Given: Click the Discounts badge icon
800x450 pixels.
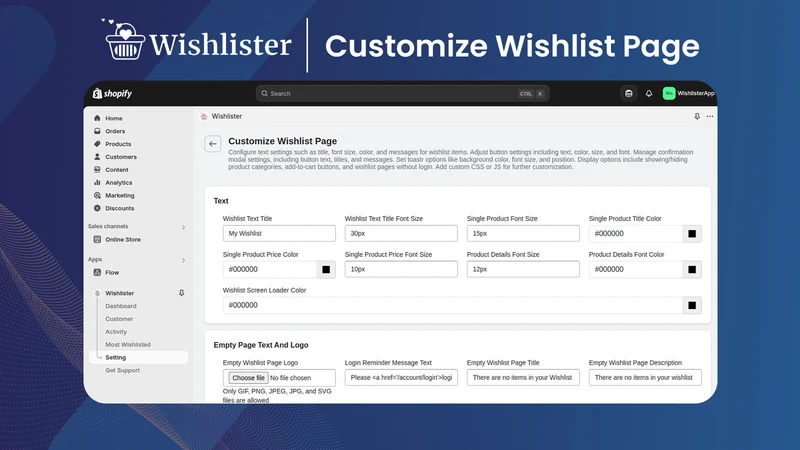Looking at the screenshot, I should pos(97,208).
